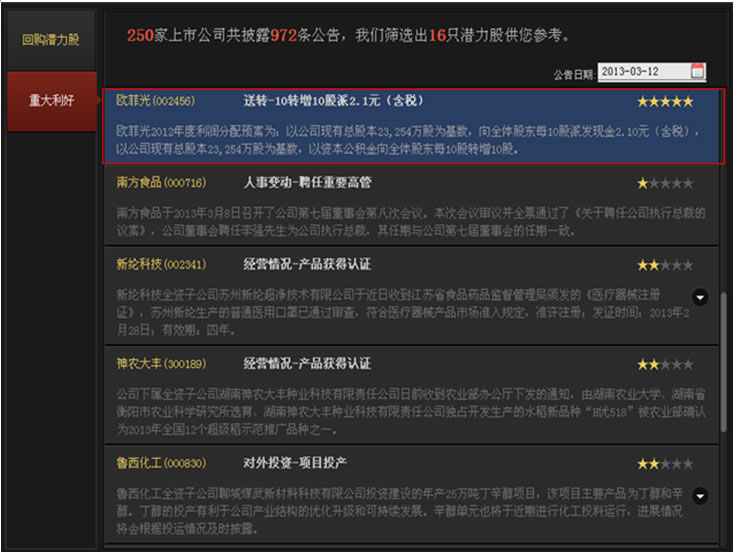Click the two-star rating for 鲁西化工
The height and width of the screenshot is (554, 734).
665,465
